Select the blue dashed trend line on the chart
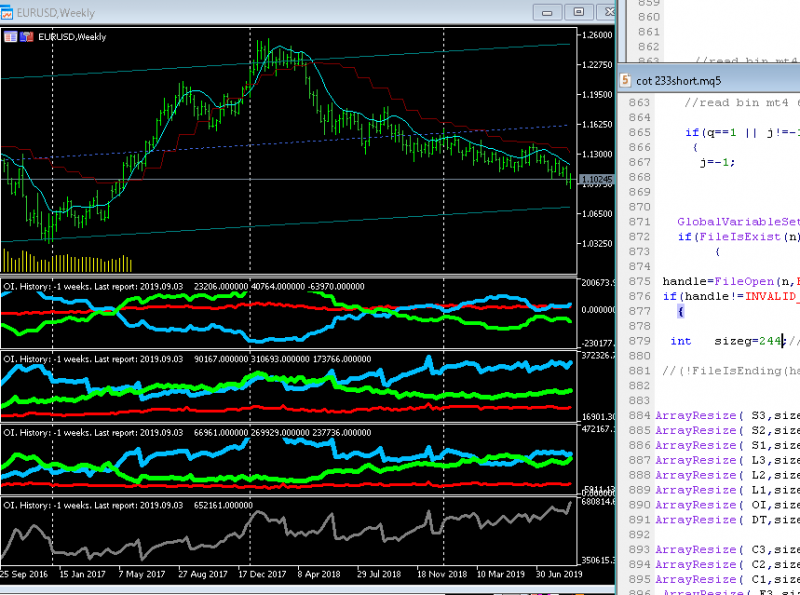This screenshot has height=595, width=800. 286,143
